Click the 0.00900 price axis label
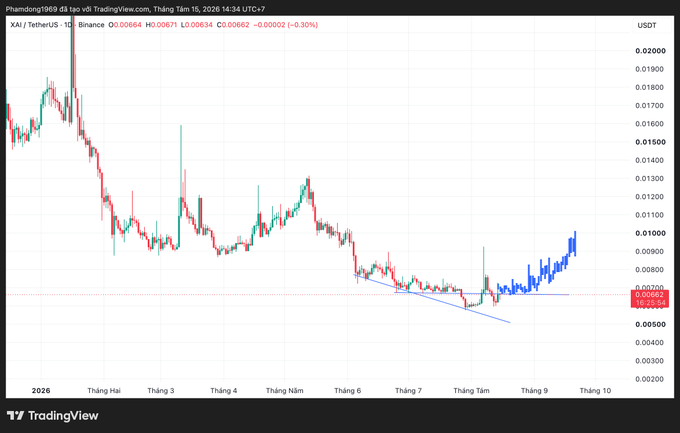680x433 pixels. [x=650, y=251]
